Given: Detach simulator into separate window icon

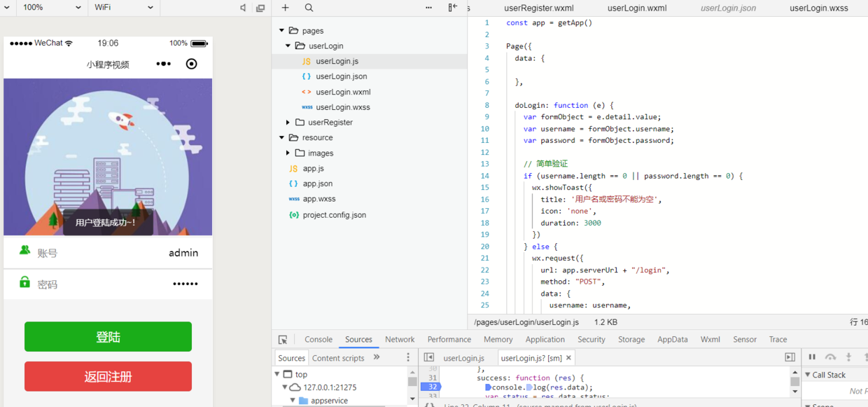Looking at the screenshot, I should pos(260,8).
